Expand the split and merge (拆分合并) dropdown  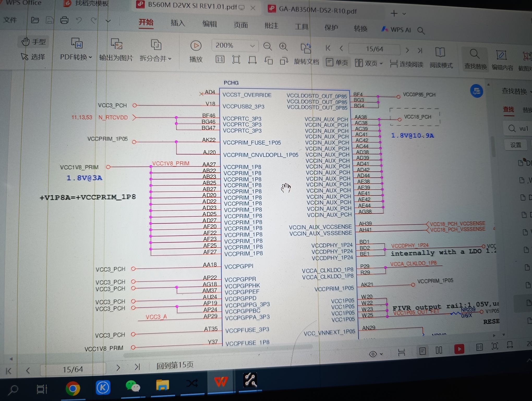coord(155,58)
